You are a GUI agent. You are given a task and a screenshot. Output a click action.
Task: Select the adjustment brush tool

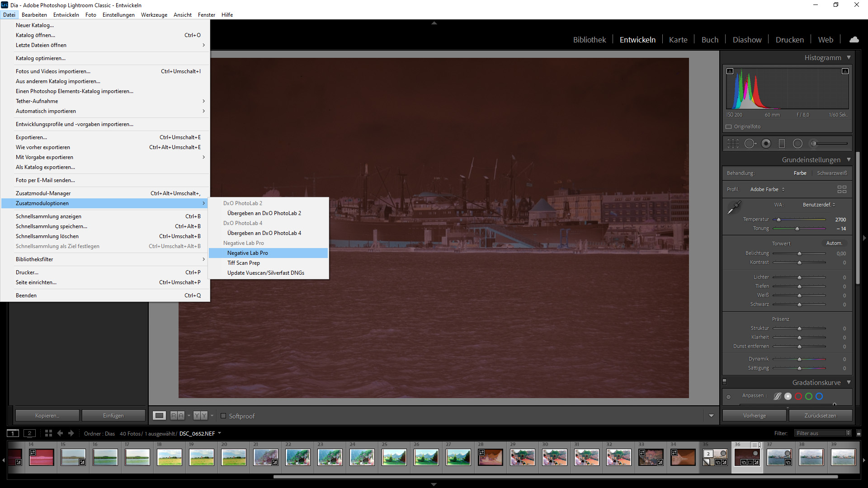(830, 144)
